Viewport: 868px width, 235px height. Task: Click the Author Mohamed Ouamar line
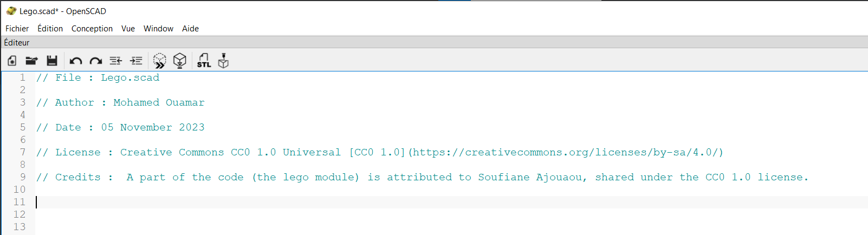click(120, 102)
